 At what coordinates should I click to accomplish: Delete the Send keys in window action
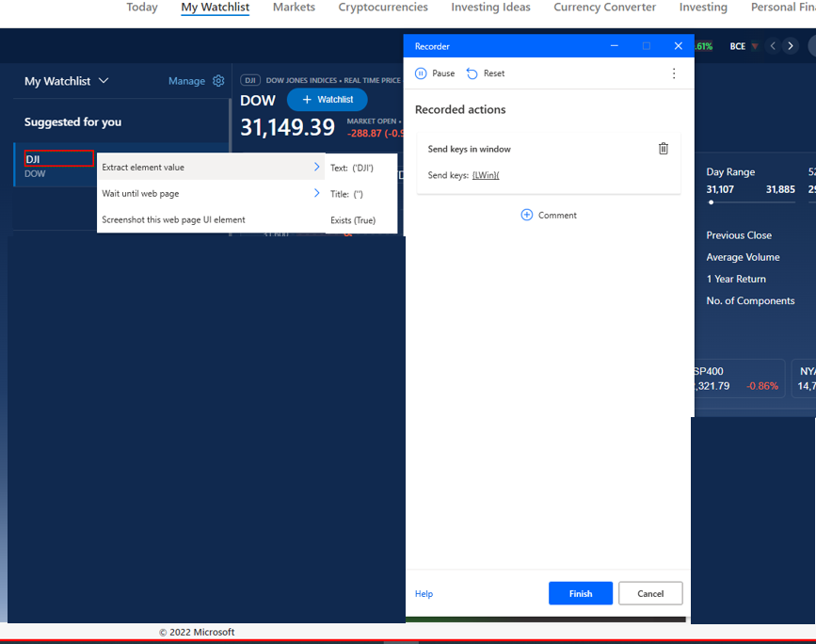(664, 148)
